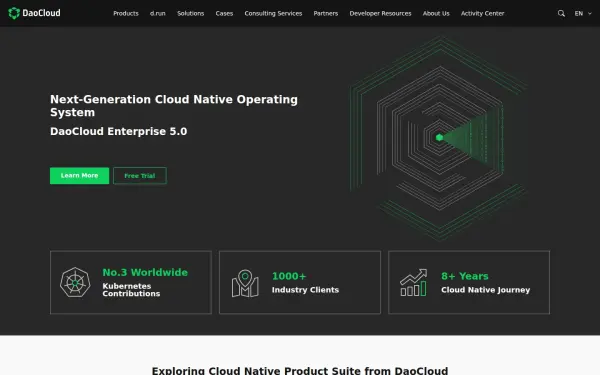Click the No.3 Worldwide heading
Image resolution: width=600 pixels, height=375 pixels.
(145, 272)
